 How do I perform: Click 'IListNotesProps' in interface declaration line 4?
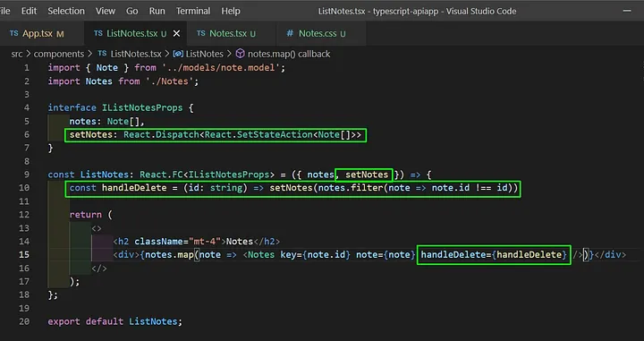coord(142,107)
